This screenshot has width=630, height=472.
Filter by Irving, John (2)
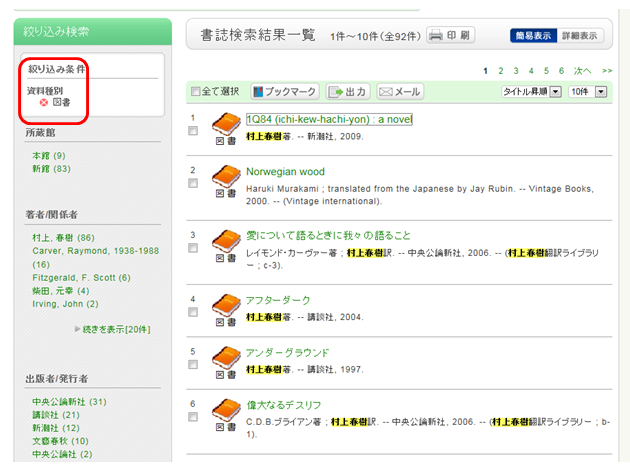pyautogui.click(x=65, y=304)
